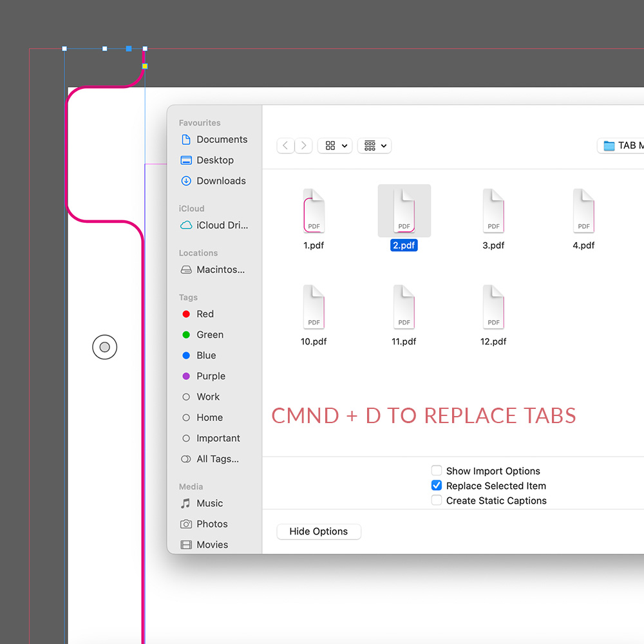Filter by the Red tag
The image size is (644, 644).
198,314
